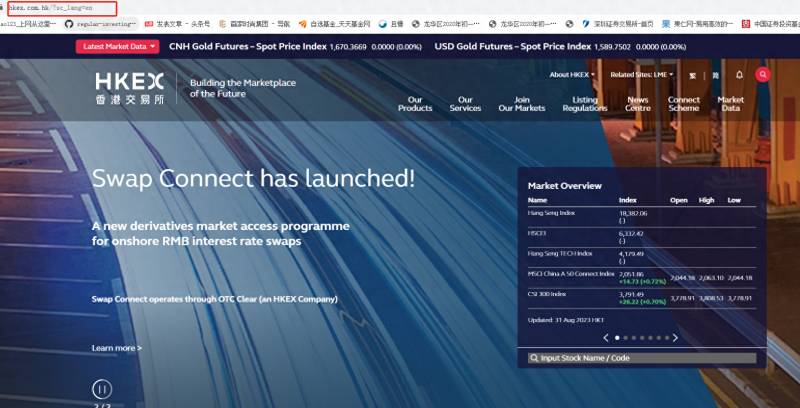Click the GitHub regular-investing bookmark
Viewport: 800px width, 408px height.
[101, 24]
